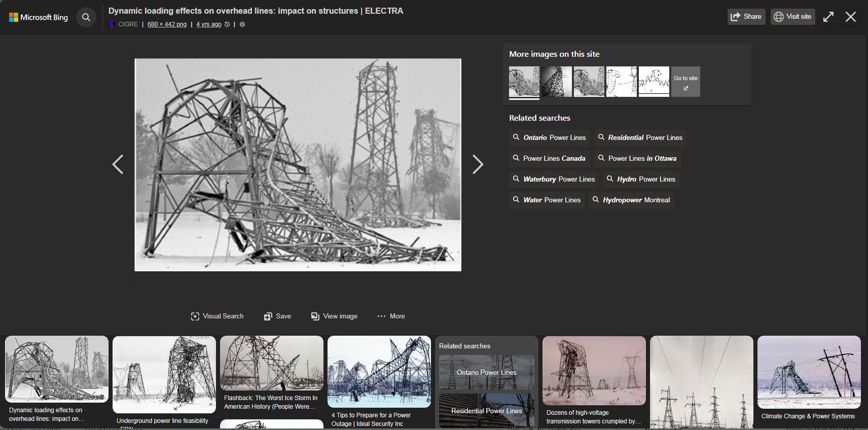Search for Power Lines Canada
This screenshot has width=868, height=430.
click(x=549, y=158)
